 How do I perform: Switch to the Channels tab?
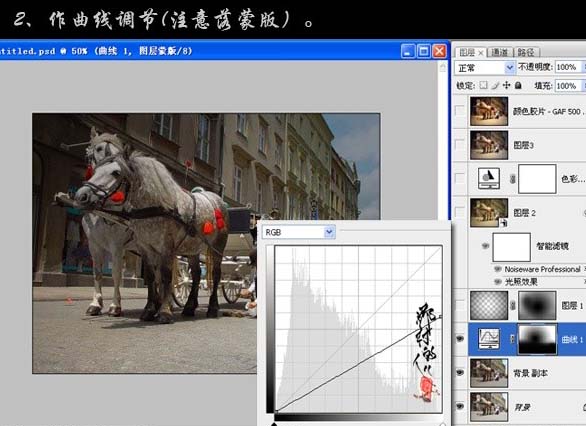pos(500,52)
